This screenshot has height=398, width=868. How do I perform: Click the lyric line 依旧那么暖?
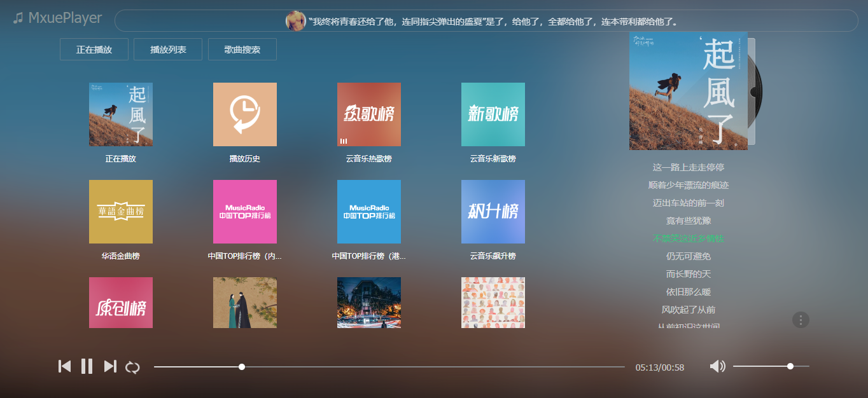click(x=689, y=292)
